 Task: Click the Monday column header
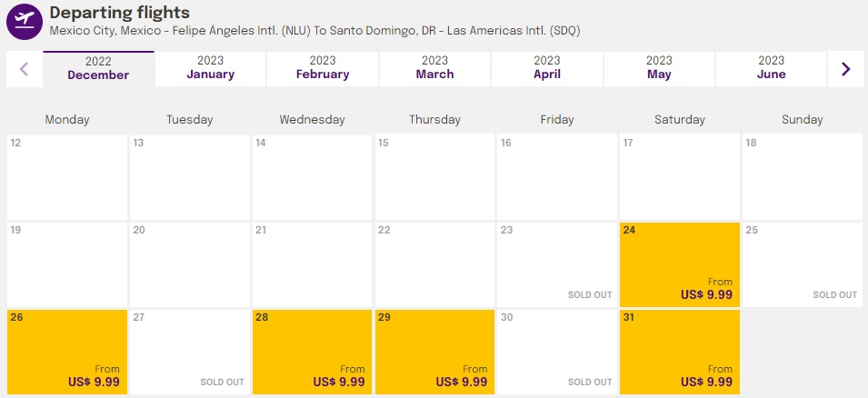click(67, 120)
